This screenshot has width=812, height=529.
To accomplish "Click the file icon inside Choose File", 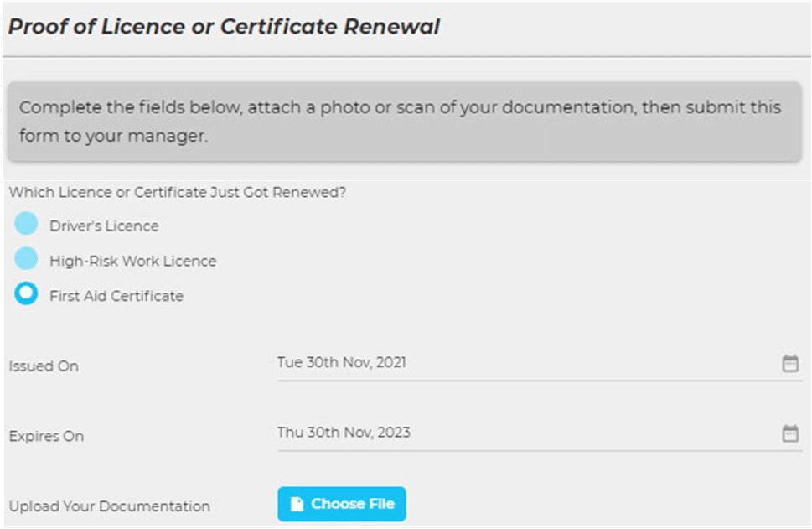I will (297, 505).
